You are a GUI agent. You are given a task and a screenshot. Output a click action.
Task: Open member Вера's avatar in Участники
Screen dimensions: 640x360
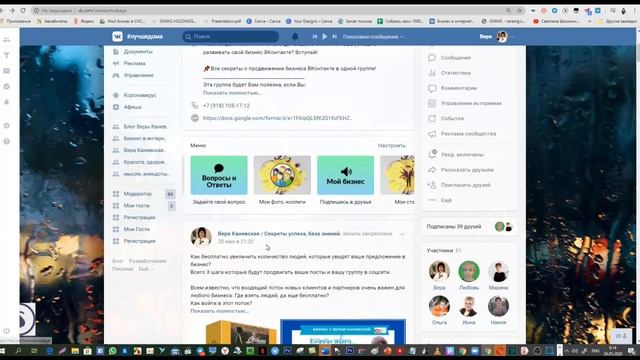coord(439,271)
